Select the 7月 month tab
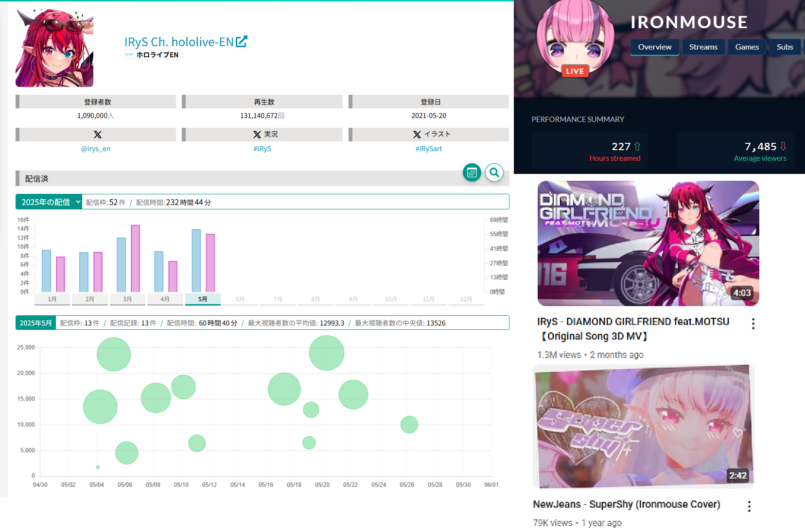 (278, 299)
